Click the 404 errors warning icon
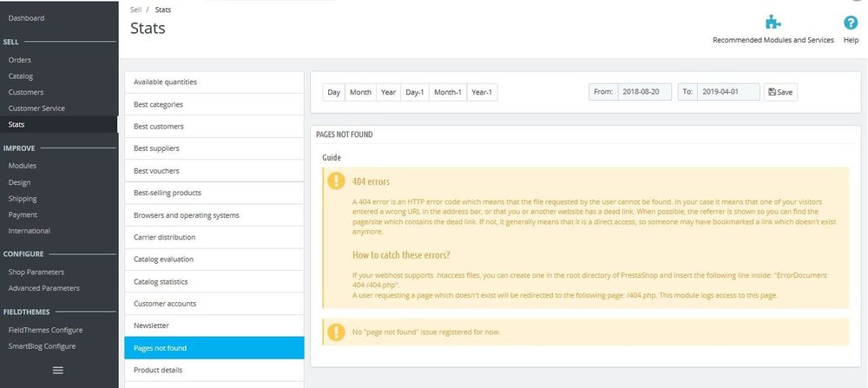The width and height of the screenshot is (868, 388). pos(336,181)
